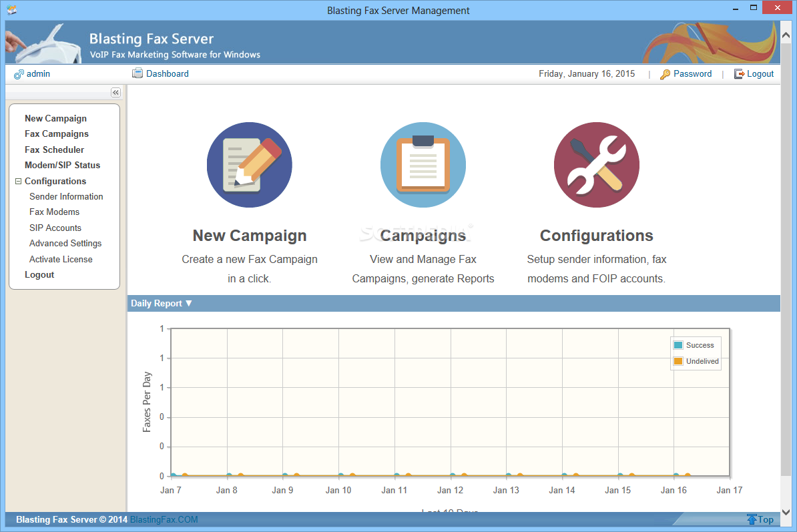Click the Top link in the footer
The width and height of the screenshot is (797, 532).
(x=766, y=519)
